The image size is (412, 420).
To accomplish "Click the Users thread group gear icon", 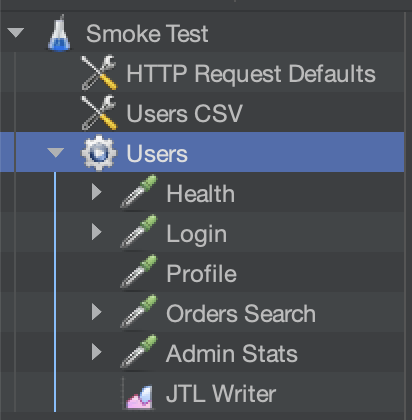I will [x=99, y=153].
